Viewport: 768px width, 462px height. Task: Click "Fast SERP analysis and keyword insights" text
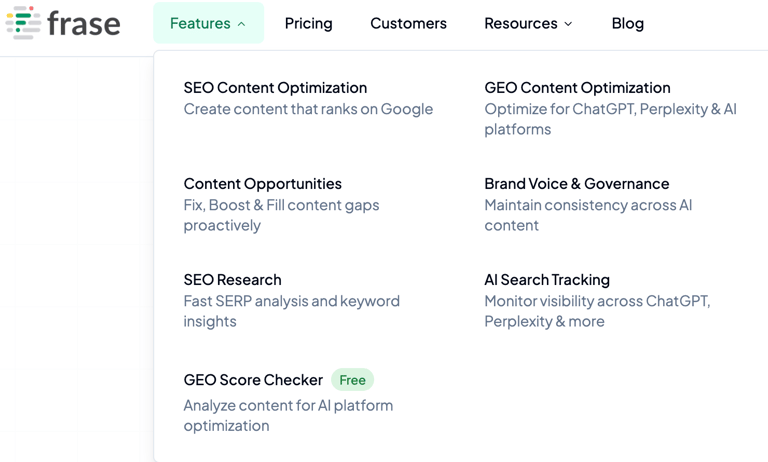pos(291,311)
